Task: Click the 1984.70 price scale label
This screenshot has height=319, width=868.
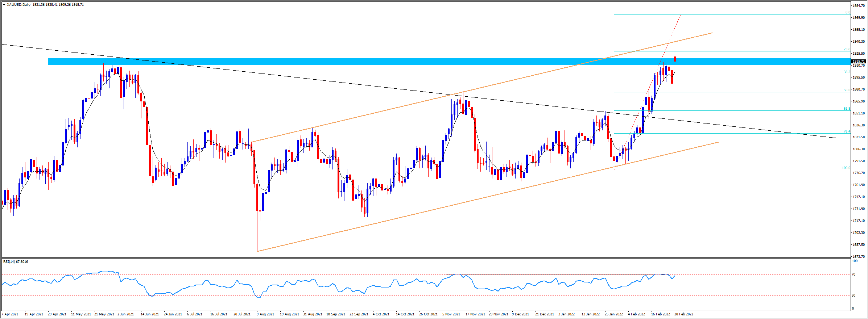Action: pyautogui.click(x=858, y=6)
